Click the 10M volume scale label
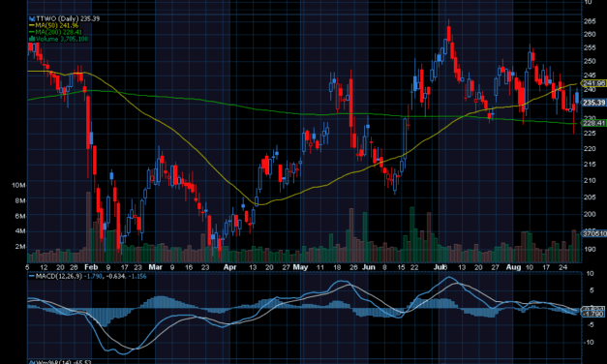The height and width of the screenshot is (364, 607). point(18,186)
